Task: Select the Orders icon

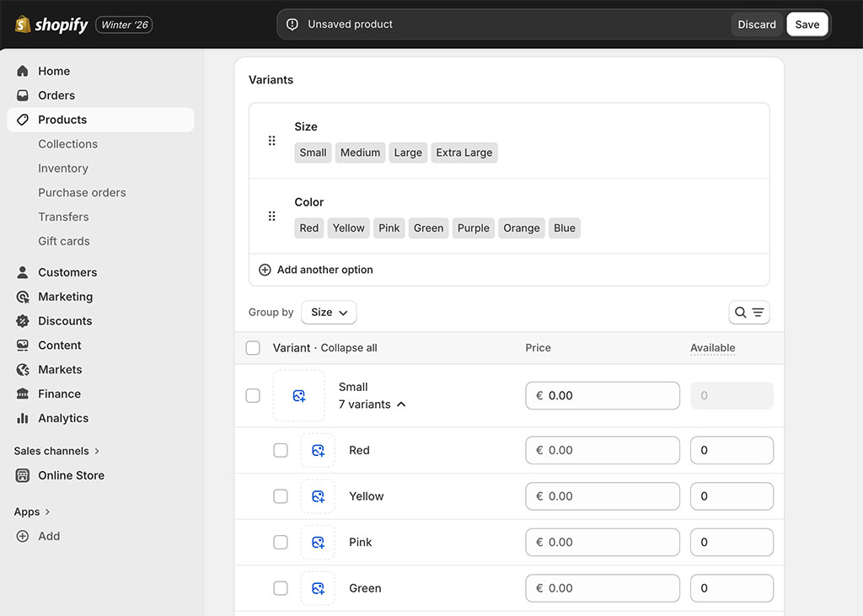Action: pyautogui.click(x=22, y=95)
